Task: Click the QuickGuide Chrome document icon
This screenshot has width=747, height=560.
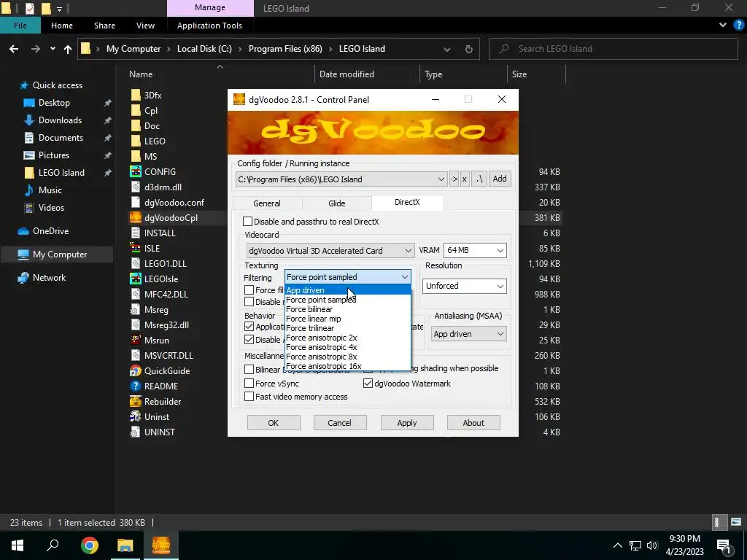Action: pos(136,370)
